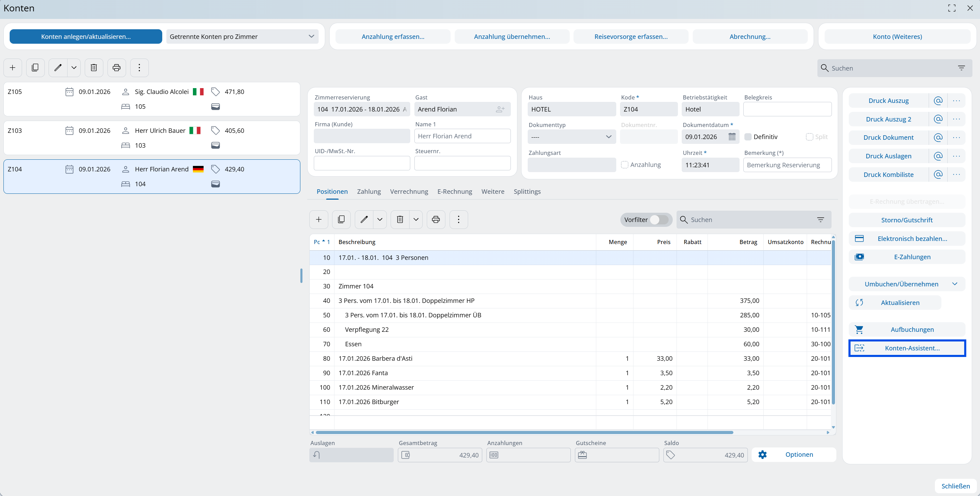The height and width of the screenshot is (496, 980).
Task: Delete position using trash icon in positions toolbar
Action: coord(400,220)
